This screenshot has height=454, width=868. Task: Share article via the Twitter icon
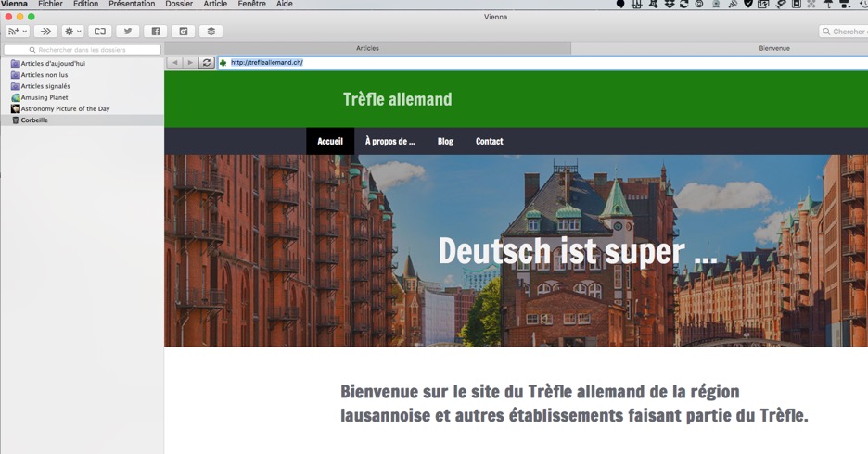(128, 32)
